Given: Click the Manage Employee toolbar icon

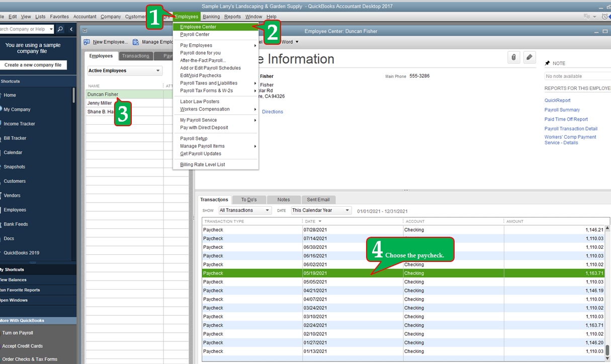Looking at the screenshot, I should point(136,42).
